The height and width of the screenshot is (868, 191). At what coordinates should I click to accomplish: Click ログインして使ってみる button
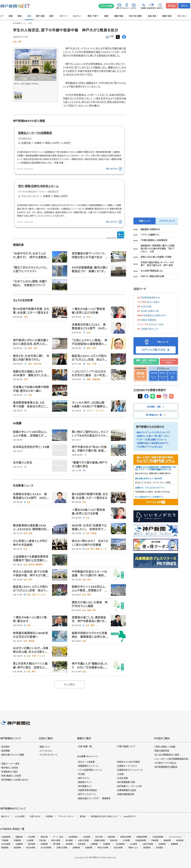click(156, 350)
